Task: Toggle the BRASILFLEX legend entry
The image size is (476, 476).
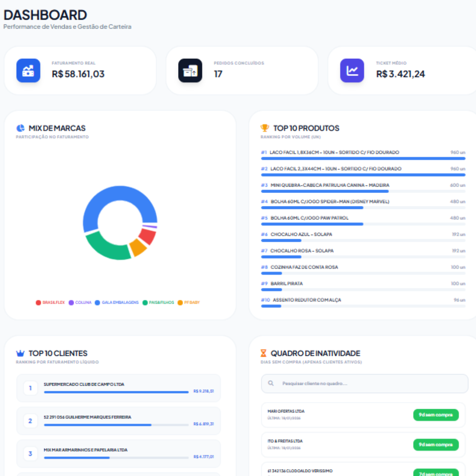Action: click(51, 302)
